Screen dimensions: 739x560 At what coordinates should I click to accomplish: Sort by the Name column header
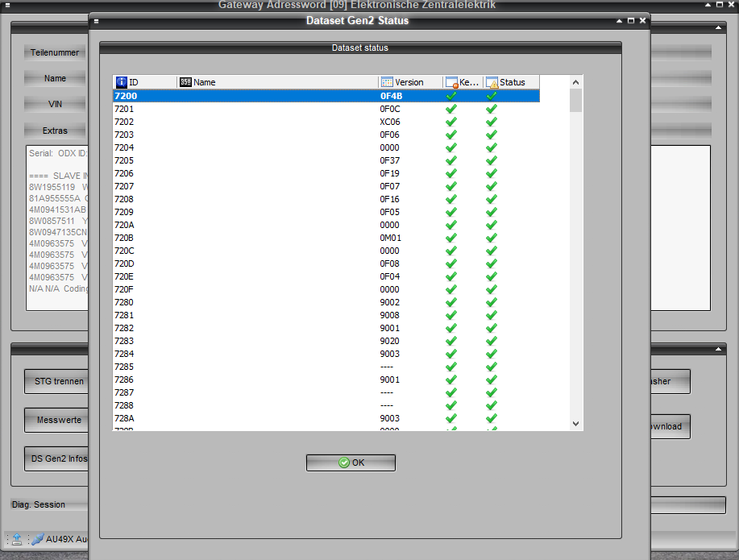click(277, 82)
